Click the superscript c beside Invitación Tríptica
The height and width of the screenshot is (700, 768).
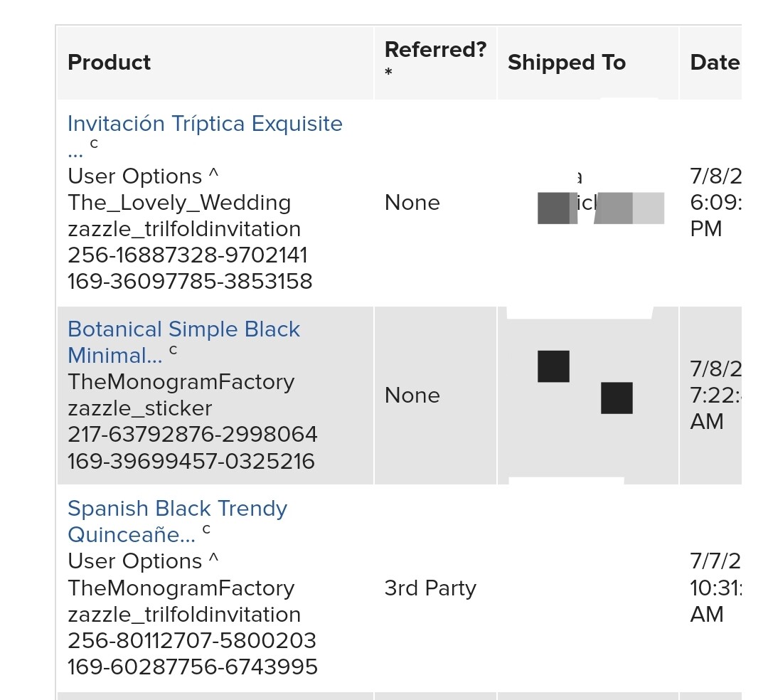[x=94, y=144]
